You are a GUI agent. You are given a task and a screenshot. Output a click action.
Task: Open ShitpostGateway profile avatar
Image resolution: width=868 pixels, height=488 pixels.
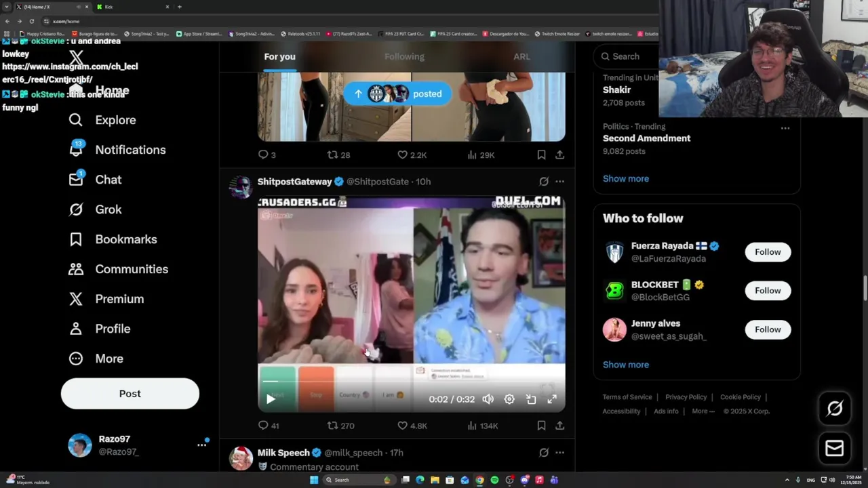241,186
